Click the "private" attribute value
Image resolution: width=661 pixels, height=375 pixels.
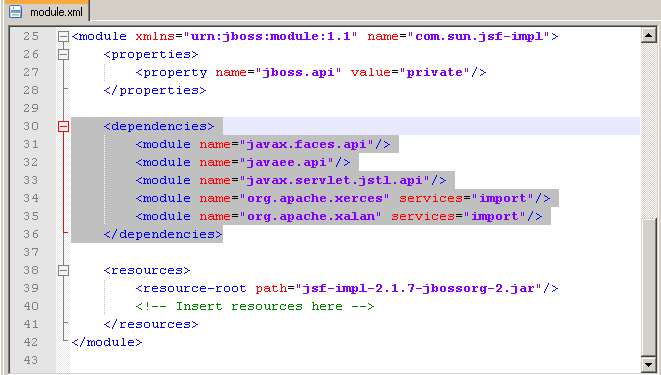pyautogui.click(x=435, y=72)
